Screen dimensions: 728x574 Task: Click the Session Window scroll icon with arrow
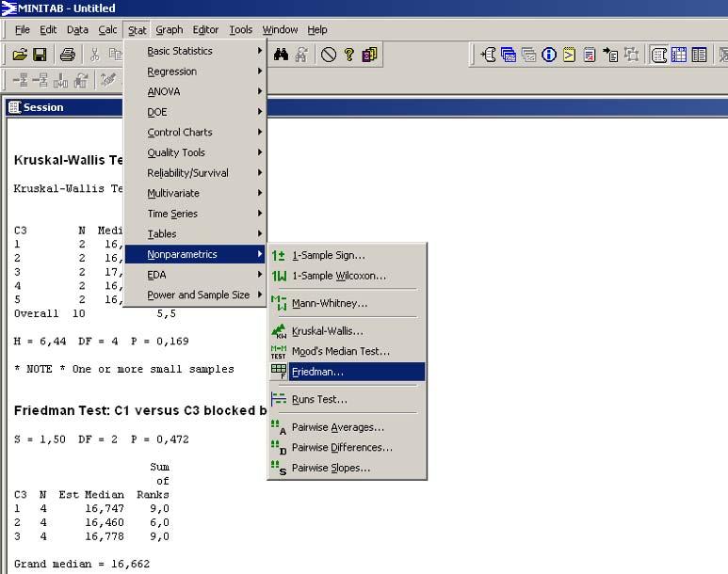coord(489,55)
